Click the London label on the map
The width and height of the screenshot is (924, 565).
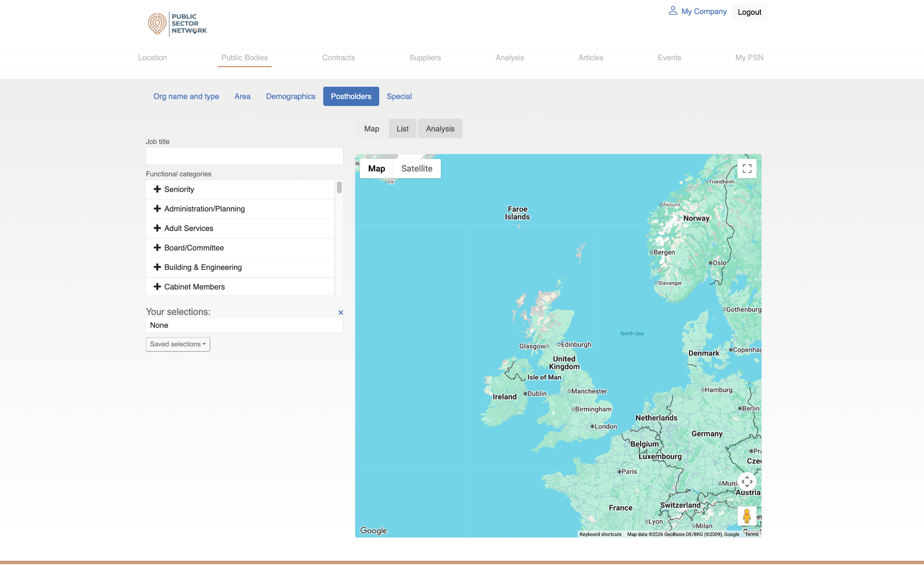click(x=605, y=427)
